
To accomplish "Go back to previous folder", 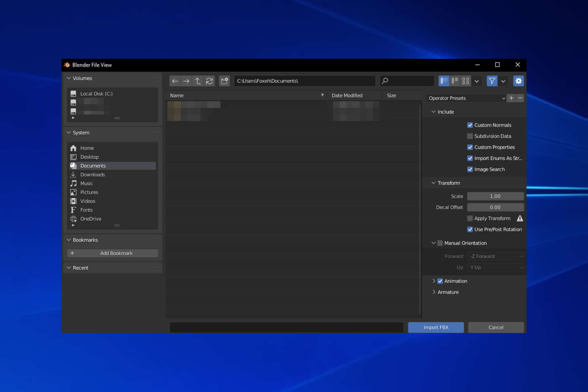I will [x=175, y=81].
